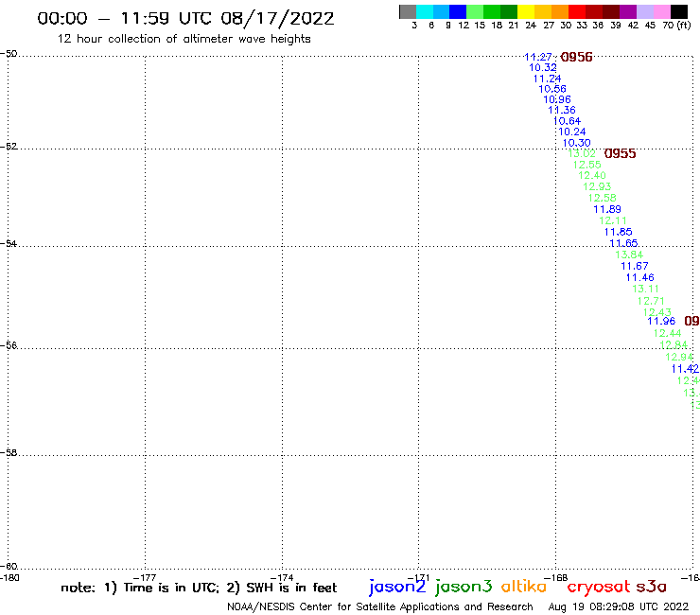Click the 10.24 wave height value
Viewport: 700px width, 615px height.
click(572, 132)
